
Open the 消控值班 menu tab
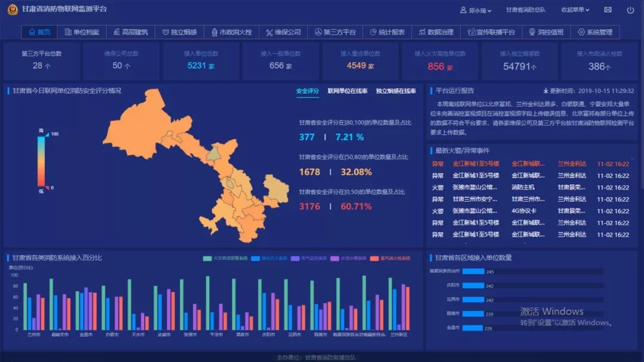tap(546, 32)
